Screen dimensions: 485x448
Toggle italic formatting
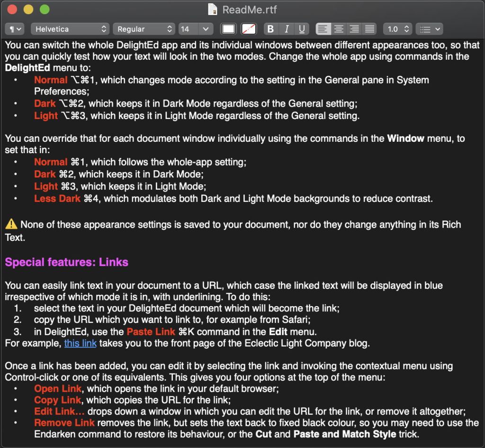[286, 29]
